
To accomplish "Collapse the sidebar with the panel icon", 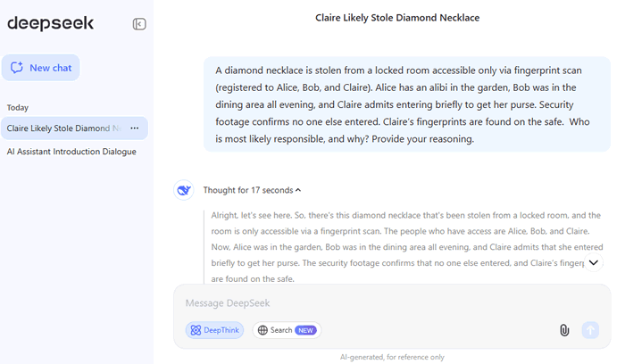I will pyautogui.click(x=139, y=24).
